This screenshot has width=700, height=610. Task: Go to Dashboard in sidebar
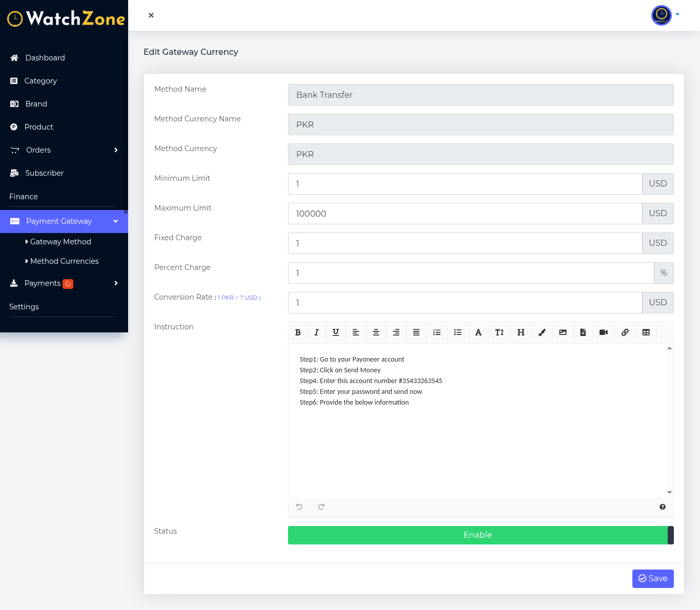coord(45,58)
